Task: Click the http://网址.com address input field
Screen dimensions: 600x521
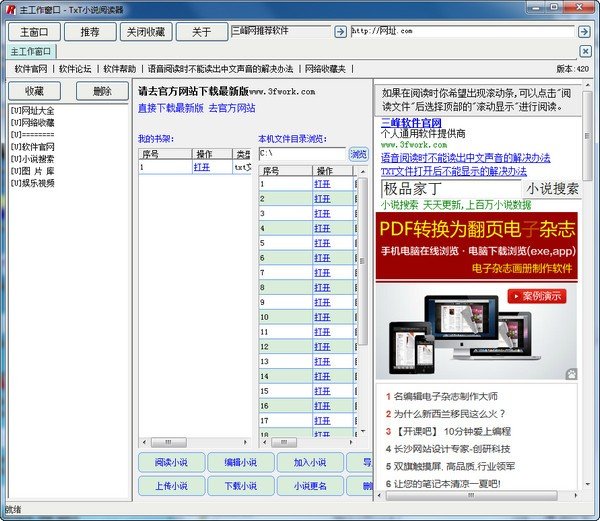Action: [462, 31]
